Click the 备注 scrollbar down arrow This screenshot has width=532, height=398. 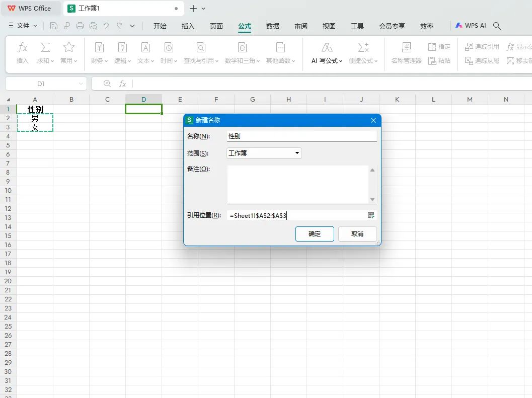click(x=372, y=199)
